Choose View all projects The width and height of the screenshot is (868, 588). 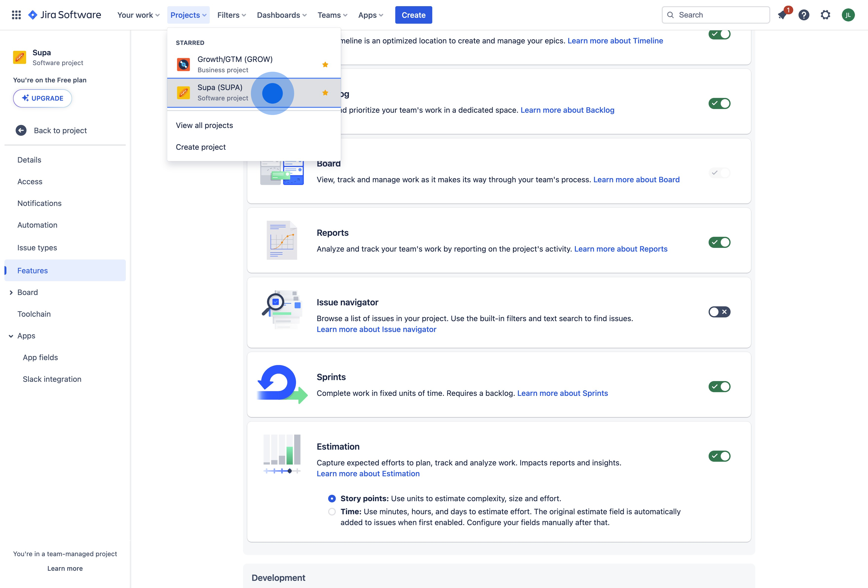pos(254,126)
